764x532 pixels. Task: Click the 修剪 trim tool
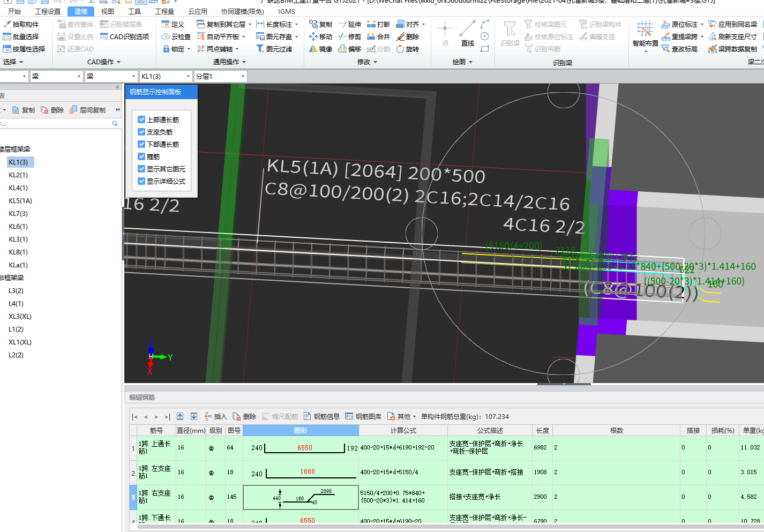click(x=349, y=36)
